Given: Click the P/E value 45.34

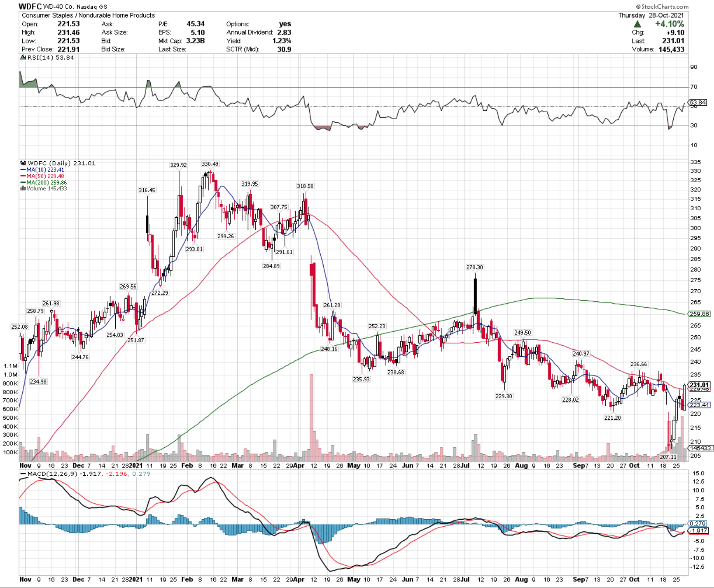Looking at the screenshot, I should pos(195,24).
